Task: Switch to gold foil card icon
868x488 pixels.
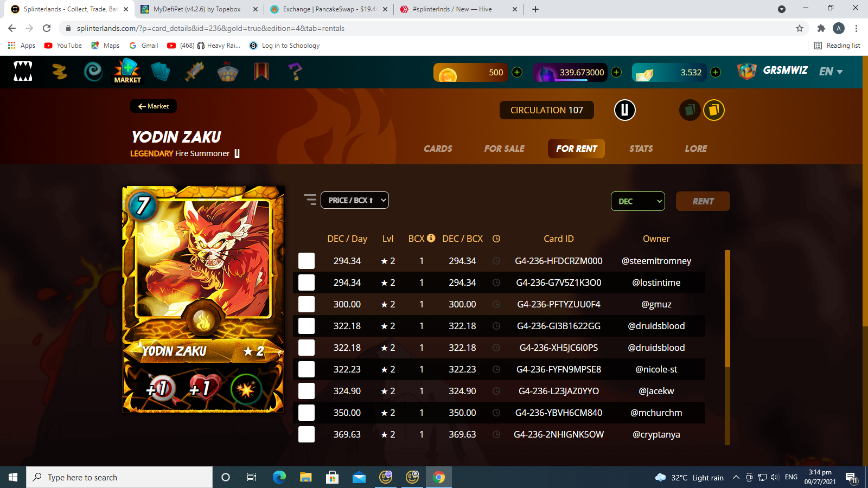Action: pyautogui.click(x=714, y=110)
